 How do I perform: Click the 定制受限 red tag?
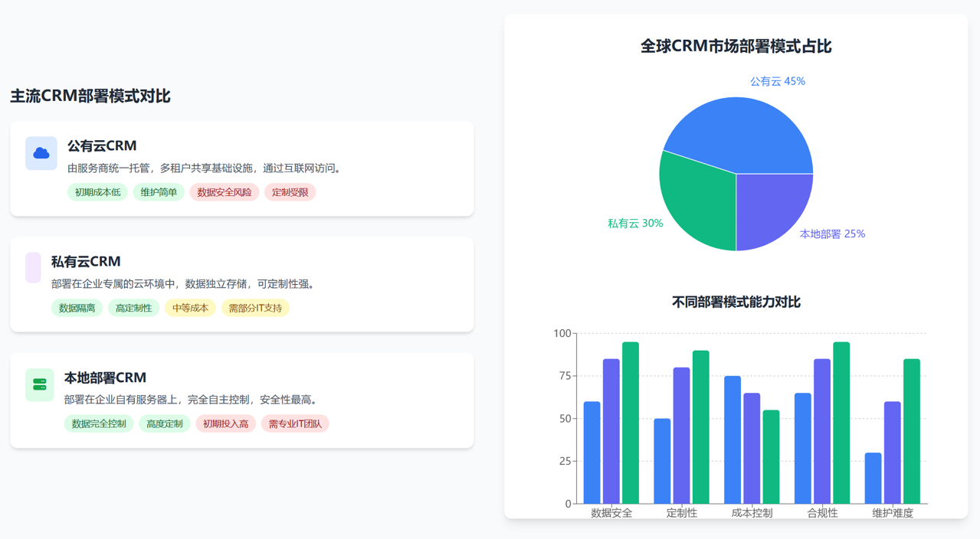(290, 192)
